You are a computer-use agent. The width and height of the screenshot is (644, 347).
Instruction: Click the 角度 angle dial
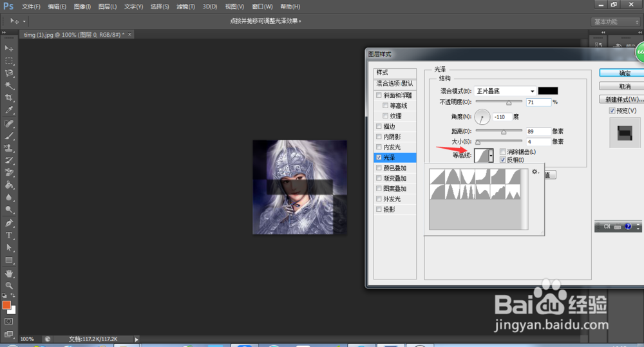tap(482, 117)
